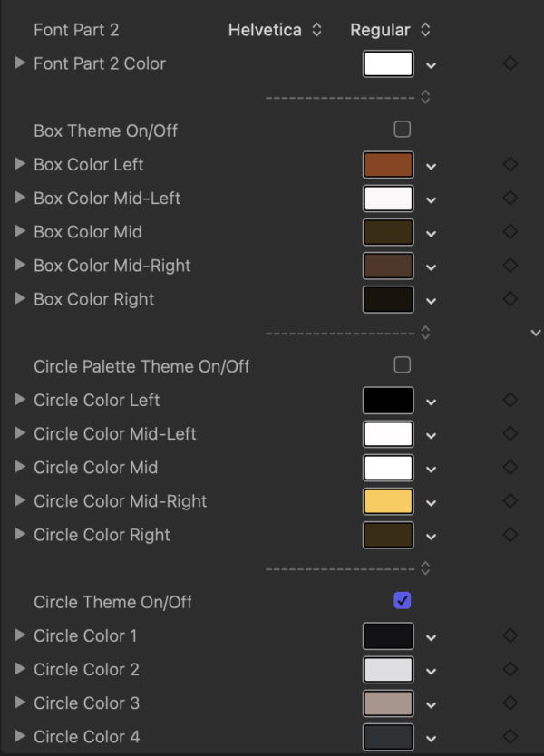544x756 pixels.
Task: Add keyframe for Circle Color Right
Action: (x=510, y=535)
